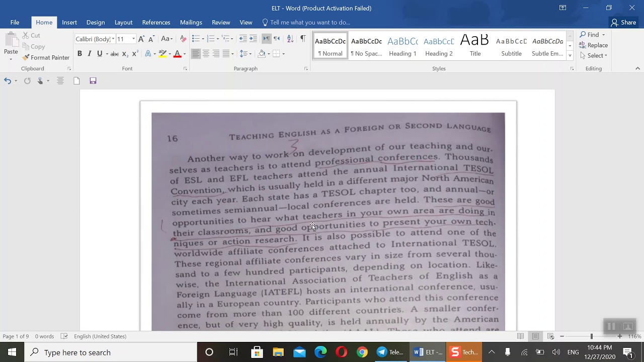This screenshot has height=362, width=644.
Task: Click Replace in Editing group
Action: click(594, 45)
